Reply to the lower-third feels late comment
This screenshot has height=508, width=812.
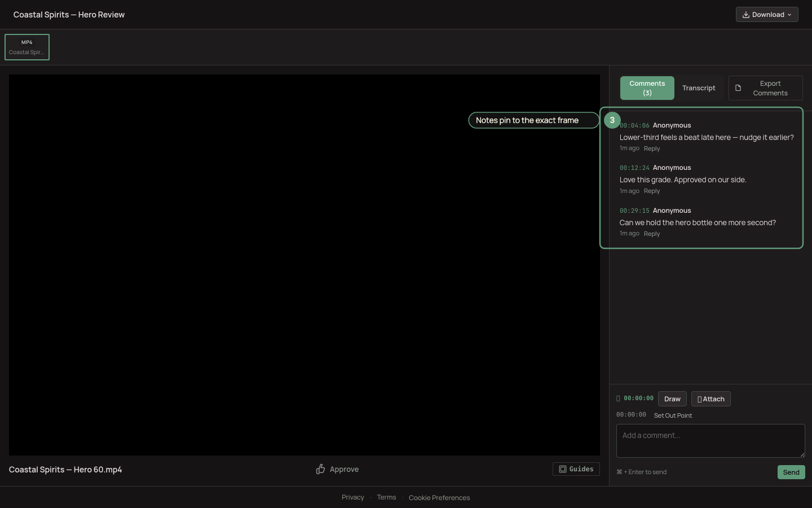coord(652,148)
